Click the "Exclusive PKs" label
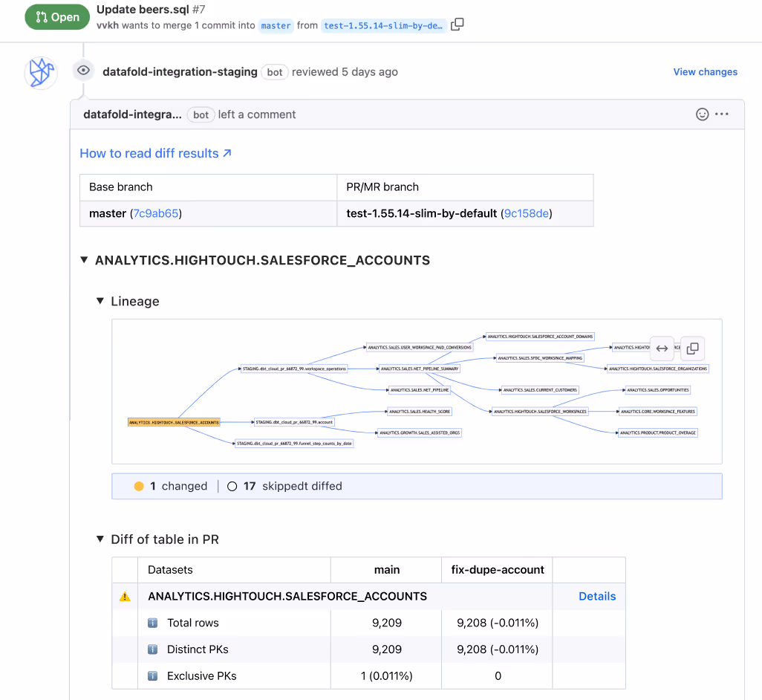Viewport: 762px width, 700px height. click(202, 676)
